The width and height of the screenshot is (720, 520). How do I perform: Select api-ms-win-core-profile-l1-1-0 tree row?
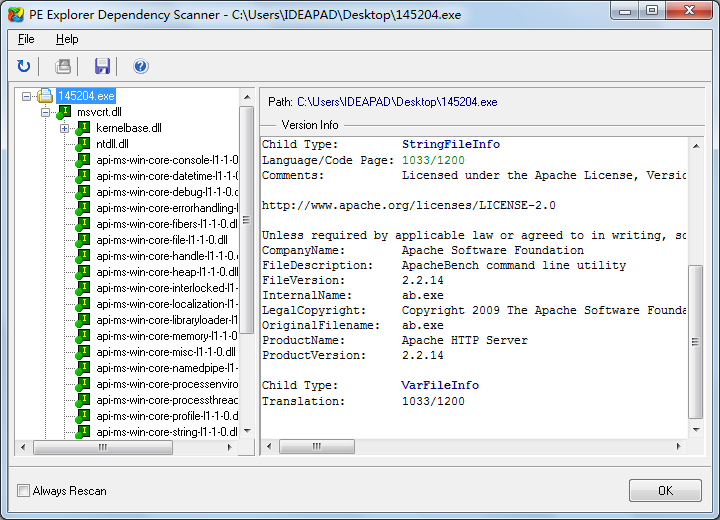(x=167, y=416)
